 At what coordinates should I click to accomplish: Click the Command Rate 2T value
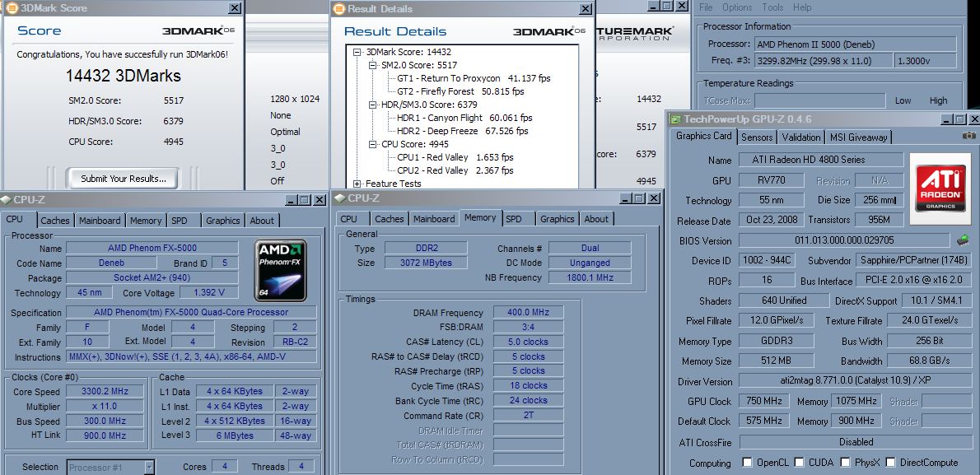528,416
